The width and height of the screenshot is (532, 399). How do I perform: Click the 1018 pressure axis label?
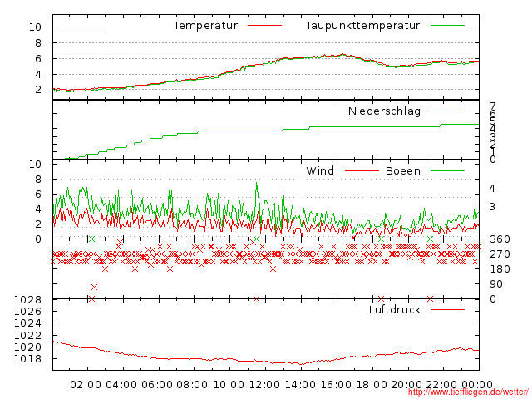(27, 358)
